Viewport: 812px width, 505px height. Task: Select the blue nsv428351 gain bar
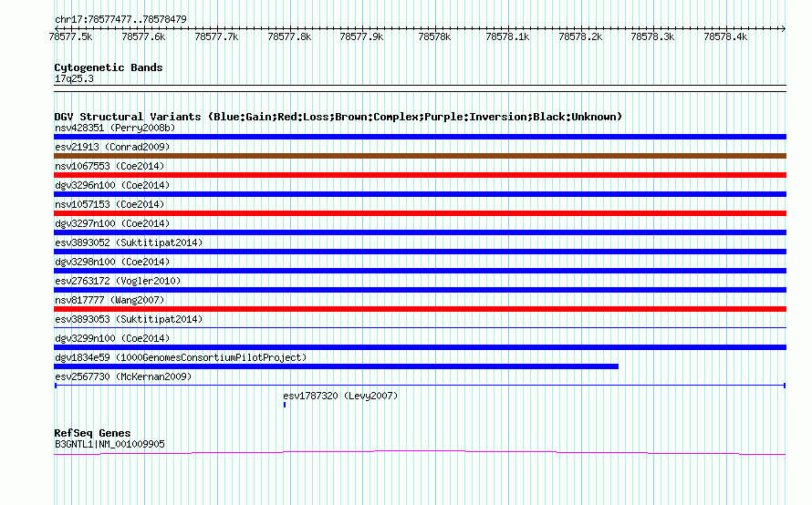coord(420,137)
